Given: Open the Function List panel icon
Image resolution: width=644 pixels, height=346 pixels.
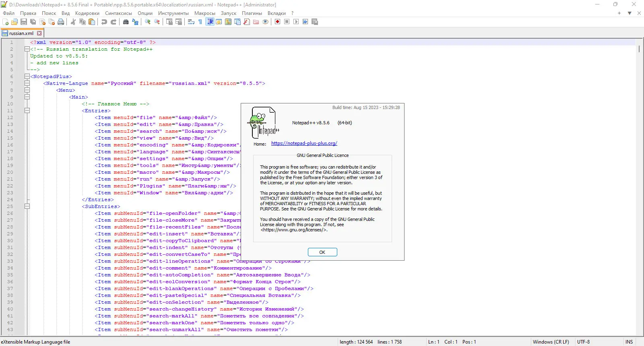Looking at the screenshot, I should coord(247,22).
